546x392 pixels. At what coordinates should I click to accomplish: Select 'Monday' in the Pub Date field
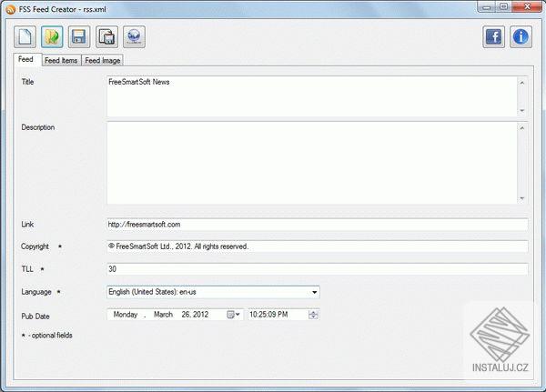pyautogui.click(x=126, y=315)
